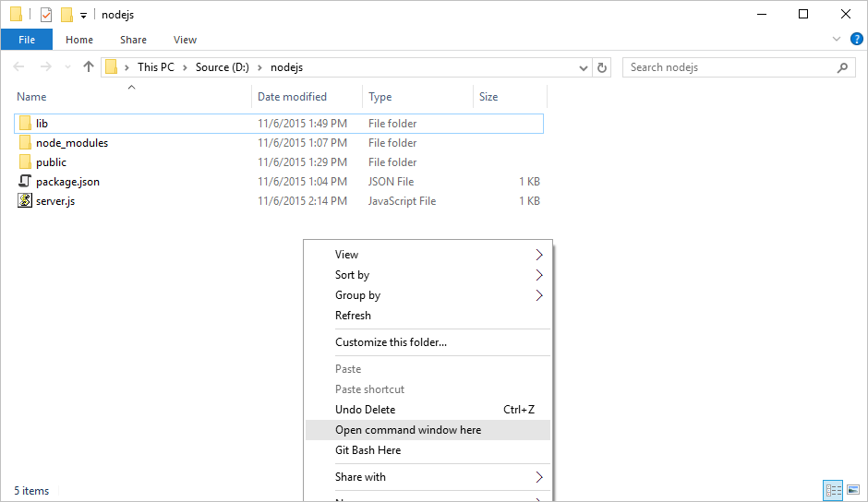Click the New folder quick access icon
This screenshot has width=868, height=502.
[66, 15]
